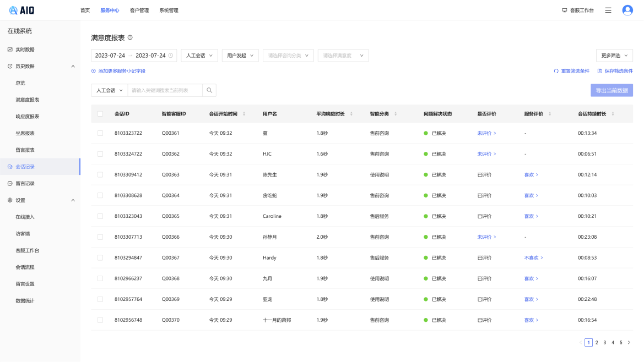Check the row for session 8103308628
This screenshot has height=362, width=644.
[x=100, y=195]
